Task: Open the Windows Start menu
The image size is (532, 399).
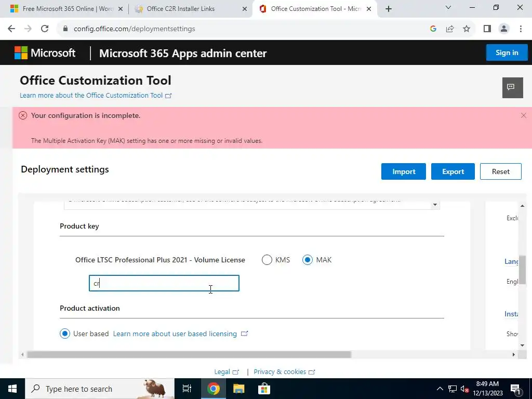Action: (x=12, y=389)
